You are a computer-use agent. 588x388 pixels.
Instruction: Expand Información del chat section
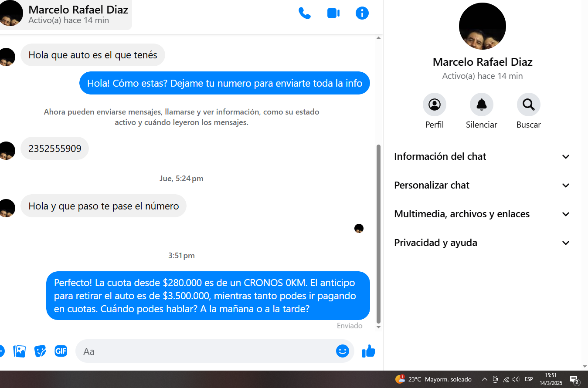[482, 157]
